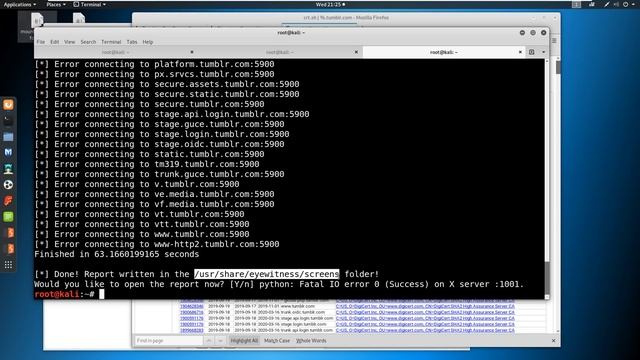Open the Files manager dock icon

(8, 137)
